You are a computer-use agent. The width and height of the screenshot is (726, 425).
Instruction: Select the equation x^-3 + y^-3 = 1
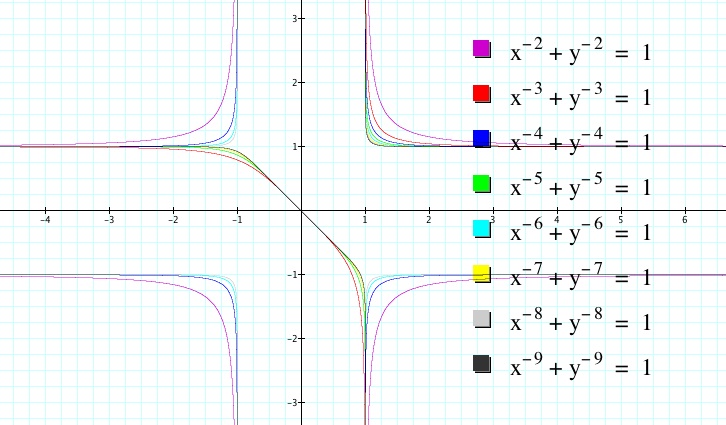pyautogui.click(x=581, y=96)
